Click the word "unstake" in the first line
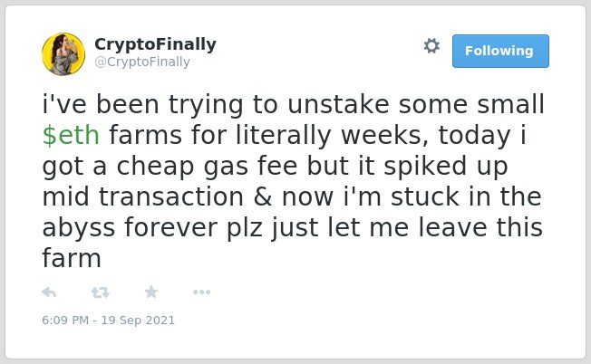The image size is (591, 364). point(338,104)
